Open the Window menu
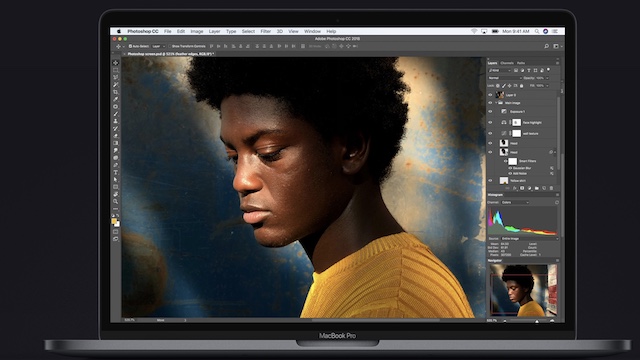This screenshot has height=360, width=640. click(x=312, y=31)
